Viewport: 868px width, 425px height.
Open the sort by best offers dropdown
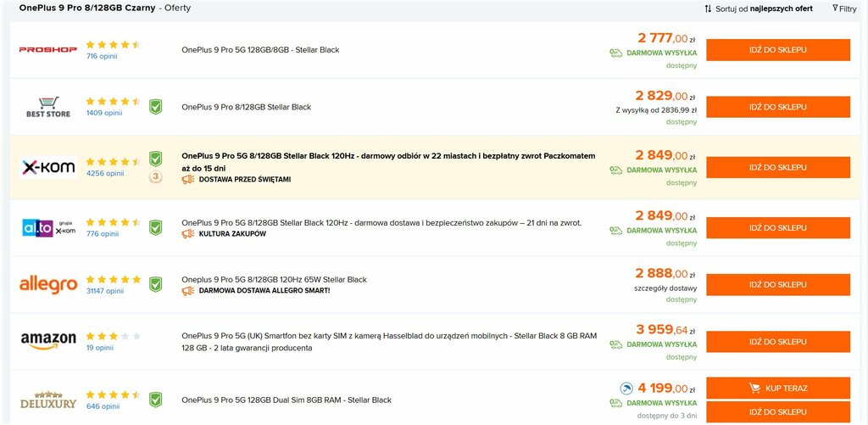(x=759, y=8)
